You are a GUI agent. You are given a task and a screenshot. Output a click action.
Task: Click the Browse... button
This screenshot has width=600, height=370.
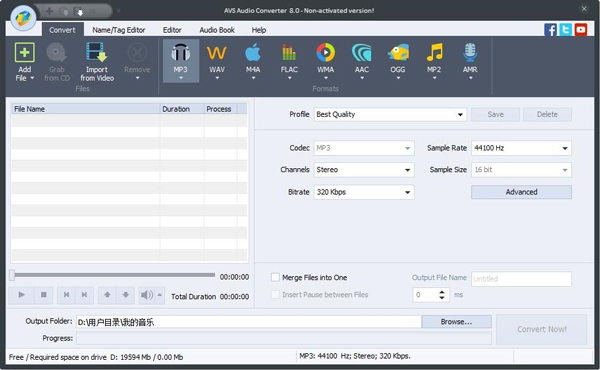[456, 322]
